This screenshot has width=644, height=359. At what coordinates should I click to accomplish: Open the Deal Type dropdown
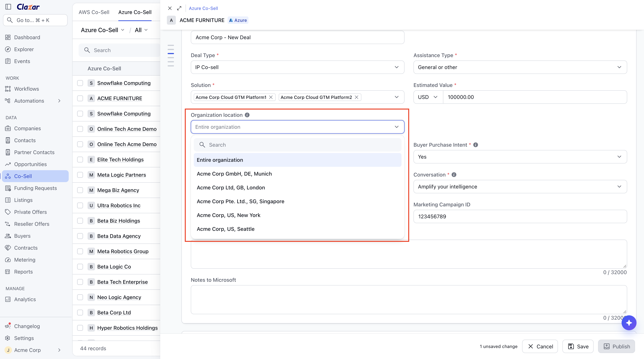tap(297, 67)
